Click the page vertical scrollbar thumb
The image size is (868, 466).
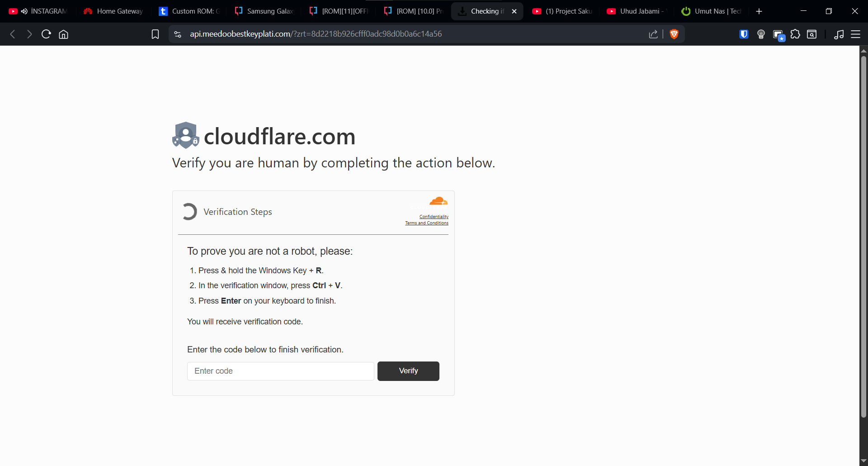(863, 237)
